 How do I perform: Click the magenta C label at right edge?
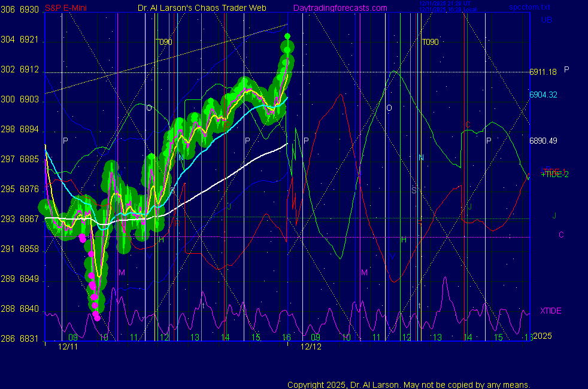[561, 235]
